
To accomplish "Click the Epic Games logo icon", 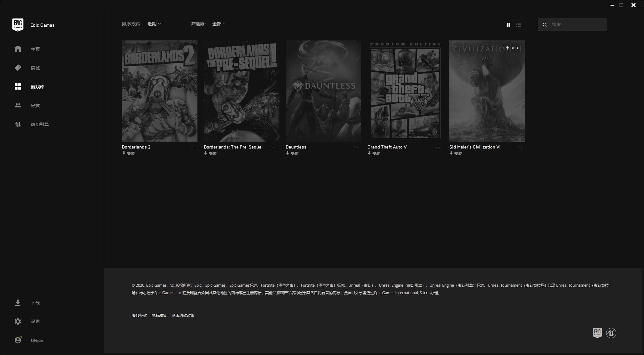I will pyautogui.click(x=18, y=25).
